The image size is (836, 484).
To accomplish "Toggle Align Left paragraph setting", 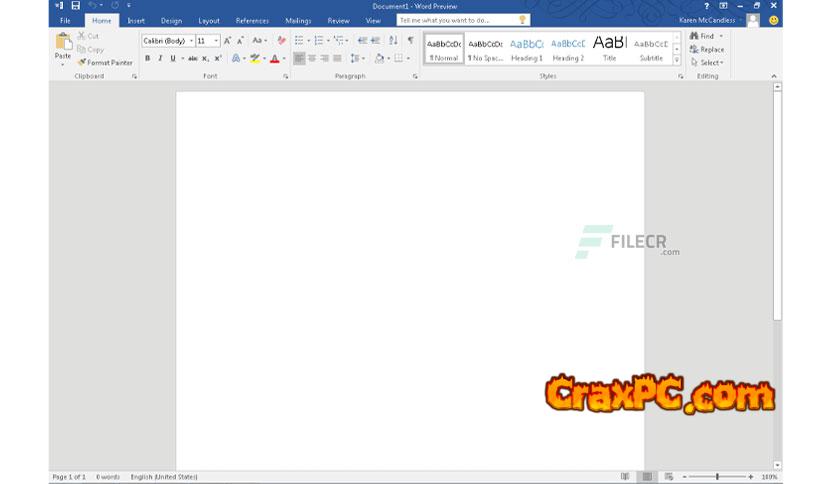I will (x=299, y=58).
